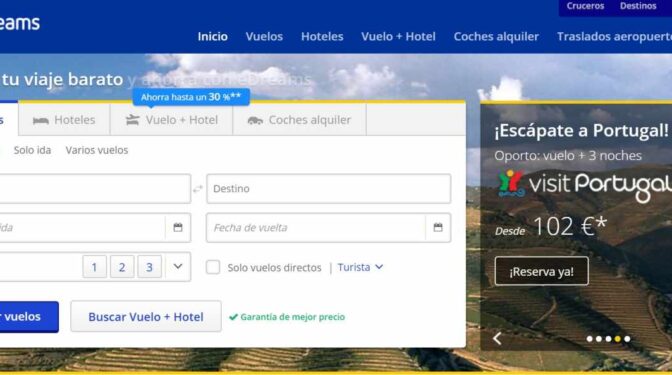Select 2 passengers quick button

pyautogui.click(x=122, y=267)
